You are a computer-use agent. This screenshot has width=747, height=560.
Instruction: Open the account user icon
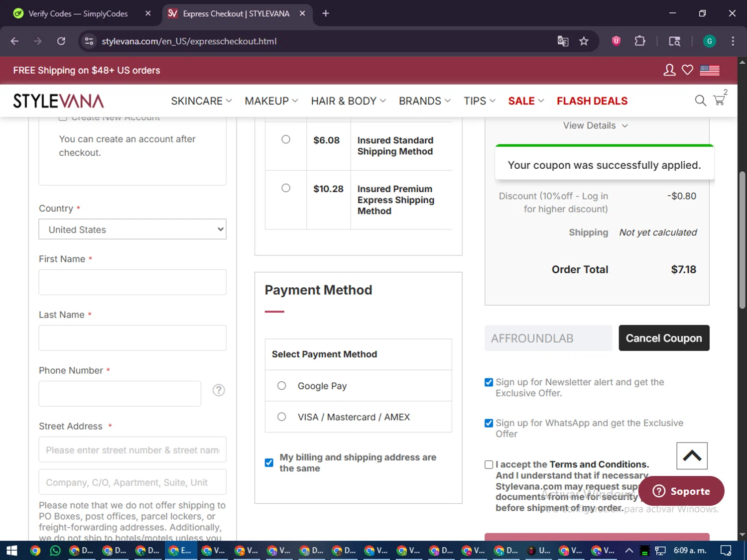[669, 70]
